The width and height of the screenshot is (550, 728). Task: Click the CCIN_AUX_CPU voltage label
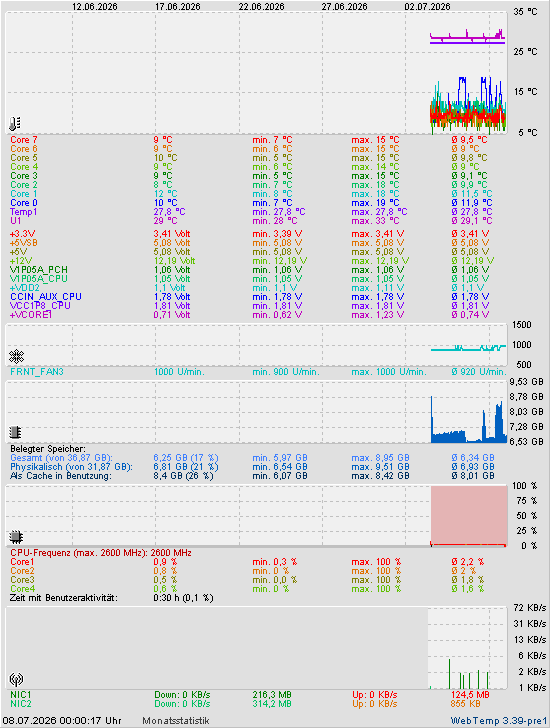pyautogui.click(x=46, y=297)
